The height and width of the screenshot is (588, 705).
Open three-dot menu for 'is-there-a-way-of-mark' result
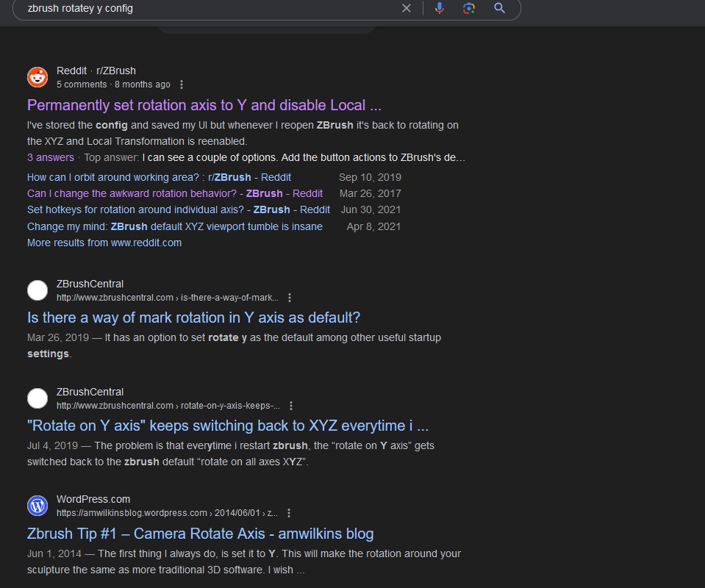pyautogui.click(x=290, y=298)
